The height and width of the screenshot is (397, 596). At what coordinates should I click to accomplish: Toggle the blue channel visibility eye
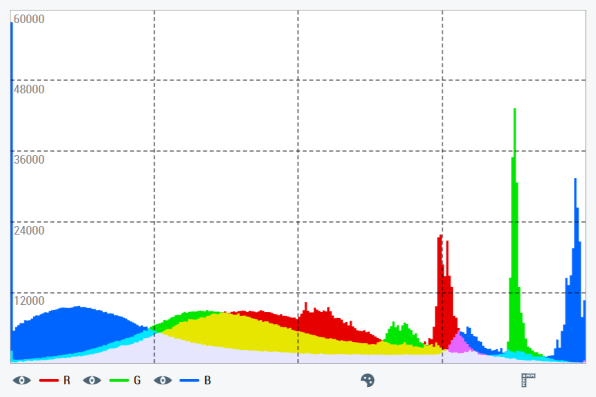click(x=163, y=380)
